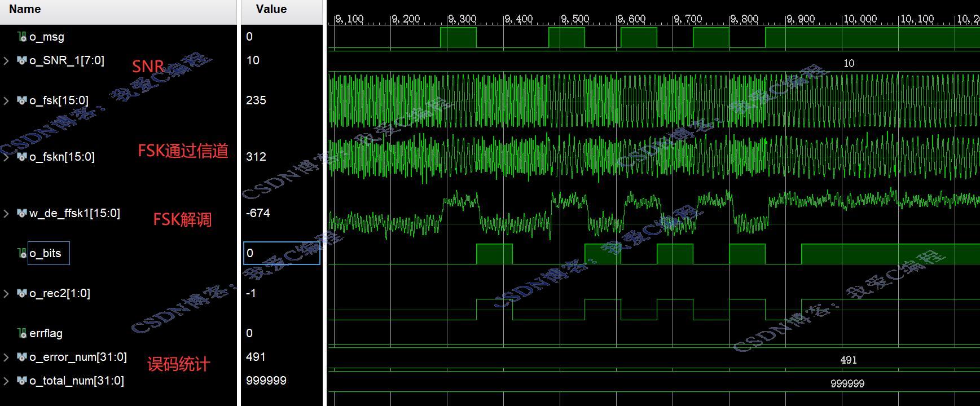
Task: Click the 10 label in o_SNR_1 waveform
Action: (849, 63)
